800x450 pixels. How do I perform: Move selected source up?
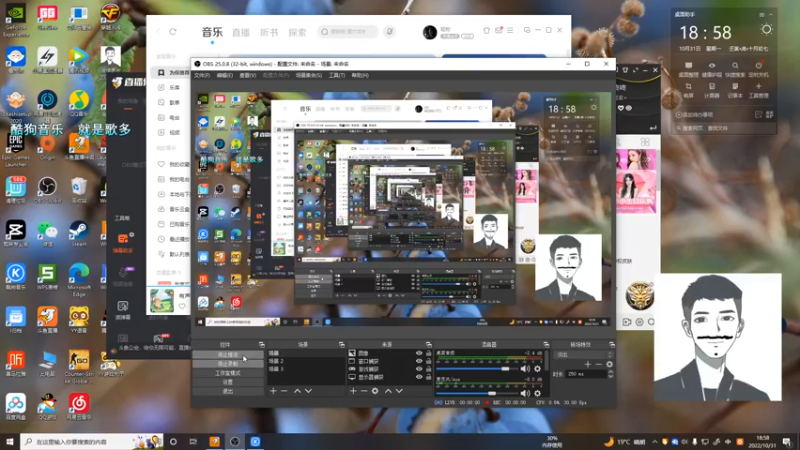[x=388, y=391]
